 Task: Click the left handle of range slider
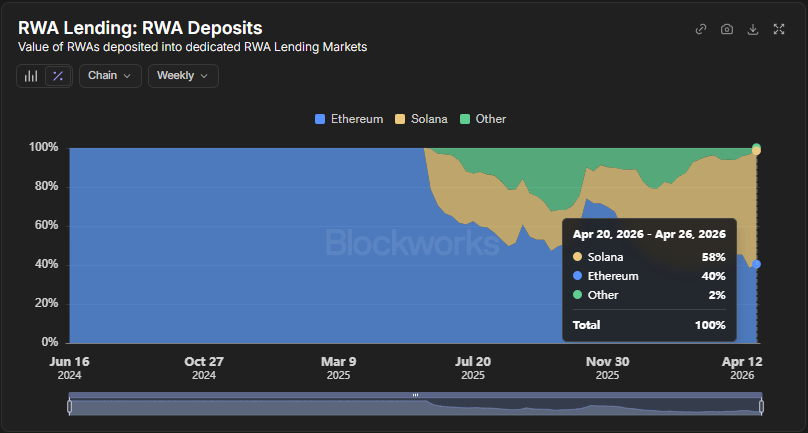69,406
